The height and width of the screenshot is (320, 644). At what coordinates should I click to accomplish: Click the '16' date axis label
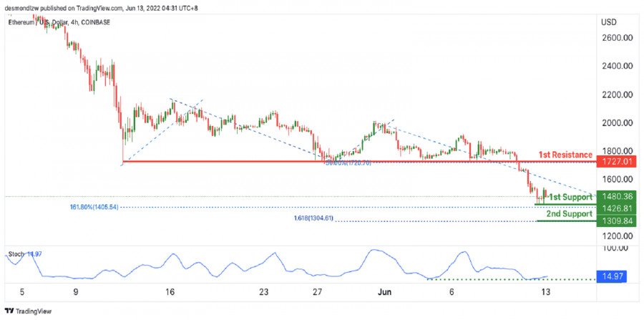coord(170,293)
